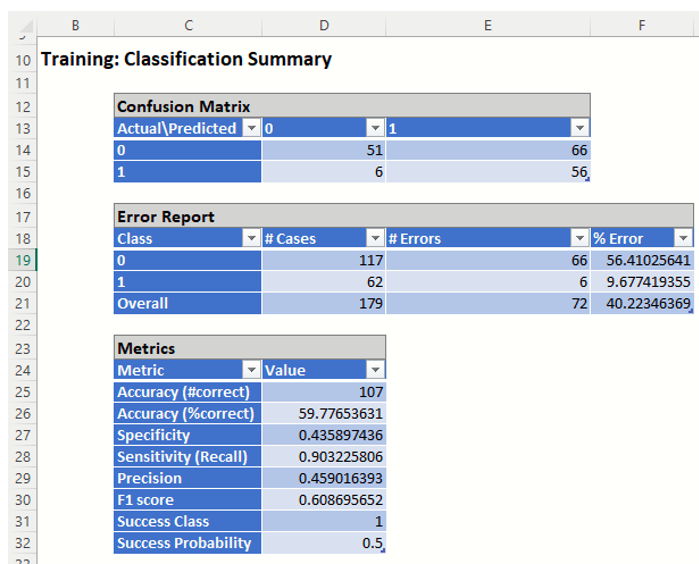Click the Confusion Matrix table title cell

click(187, 106)
